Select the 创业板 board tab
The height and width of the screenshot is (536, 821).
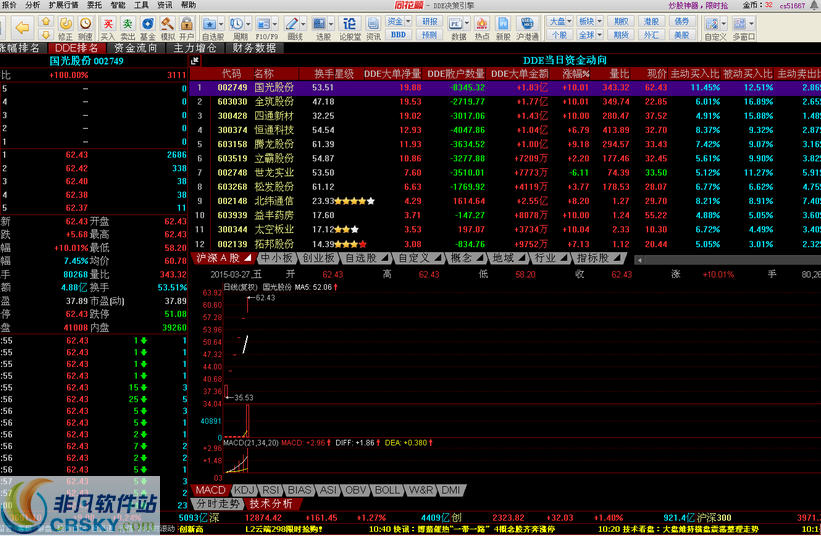[318, 258]
